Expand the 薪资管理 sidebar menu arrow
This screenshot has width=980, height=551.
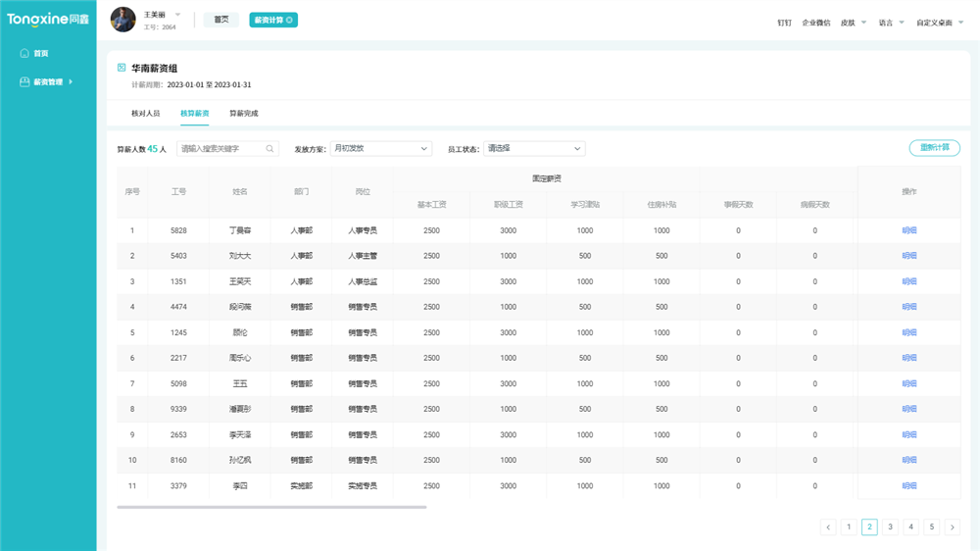point(71,82)
